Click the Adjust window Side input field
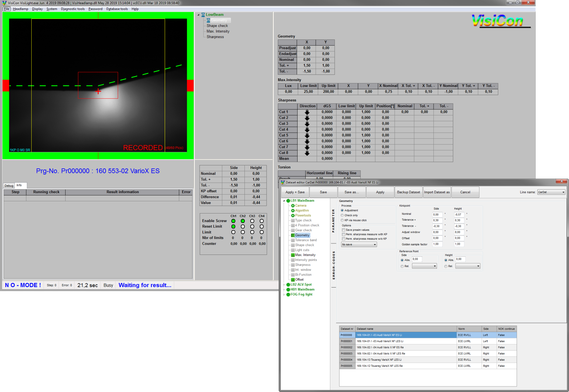Image resolution: width=569 pixels, height=392 pixels. pos(437,232)
